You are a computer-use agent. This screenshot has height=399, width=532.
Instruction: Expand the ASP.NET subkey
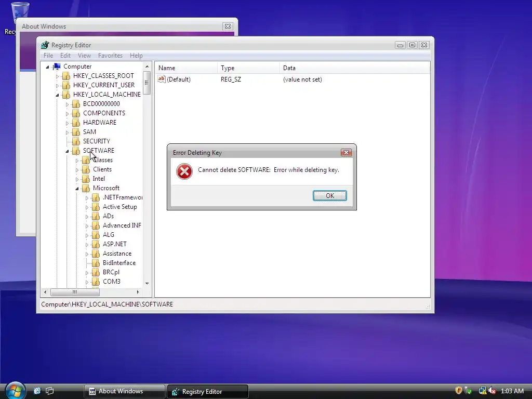87,245
